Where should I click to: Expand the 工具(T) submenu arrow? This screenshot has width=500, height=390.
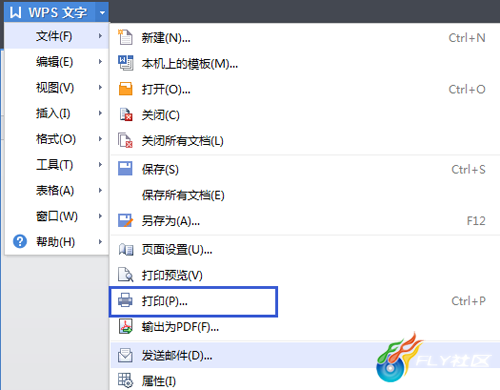(100, 164)
